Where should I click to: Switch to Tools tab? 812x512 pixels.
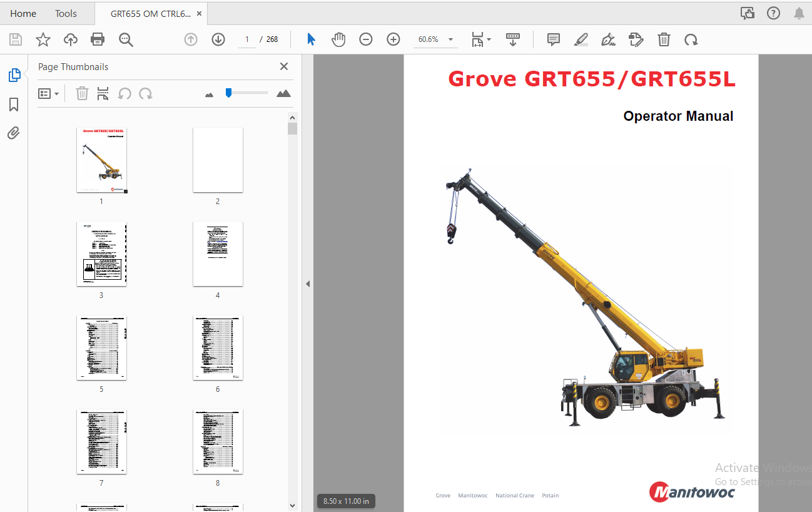pyautogui.click(x=66, y=13)
